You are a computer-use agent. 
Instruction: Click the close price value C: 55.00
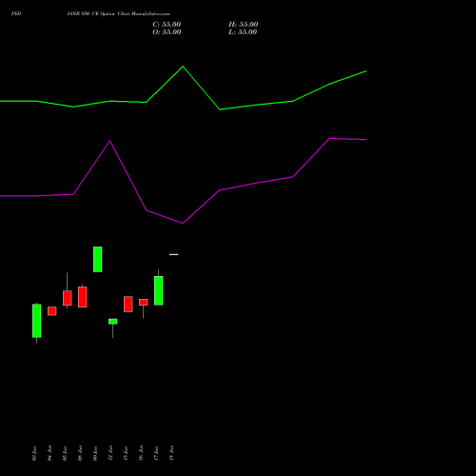tap(167, 25)
